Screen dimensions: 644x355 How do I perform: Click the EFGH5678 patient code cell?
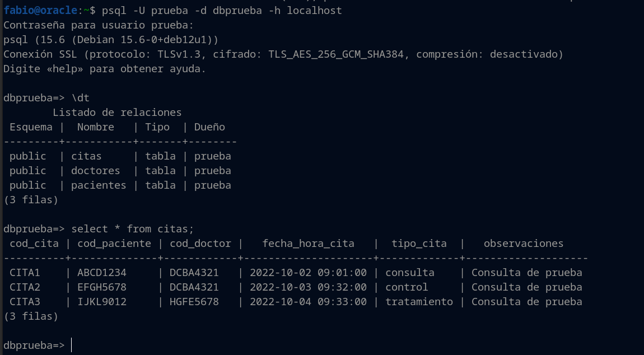(102, 287)
